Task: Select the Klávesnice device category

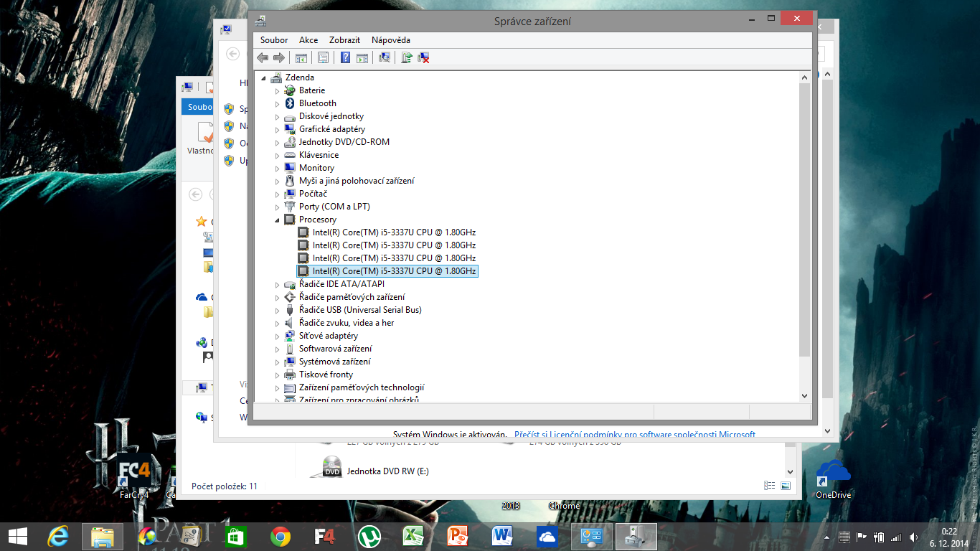Action: (319, 155)
